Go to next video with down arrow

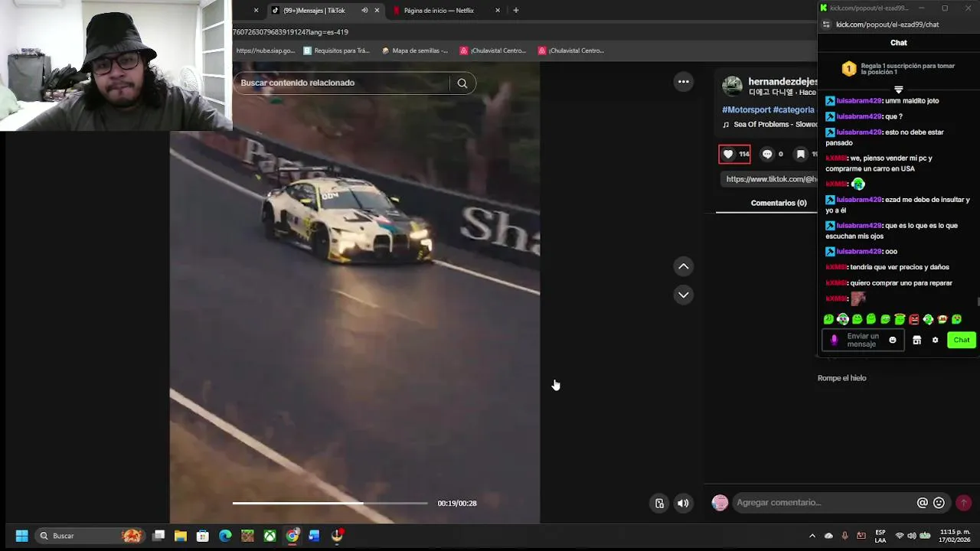pos(684,295)
